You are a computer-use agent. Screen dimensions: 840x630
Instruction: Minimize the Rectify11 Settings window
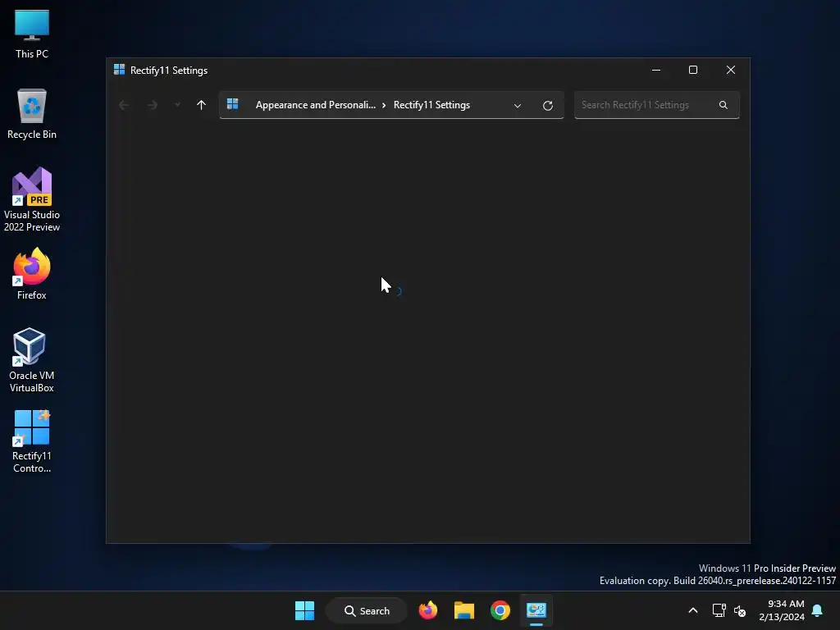point(655,71)
